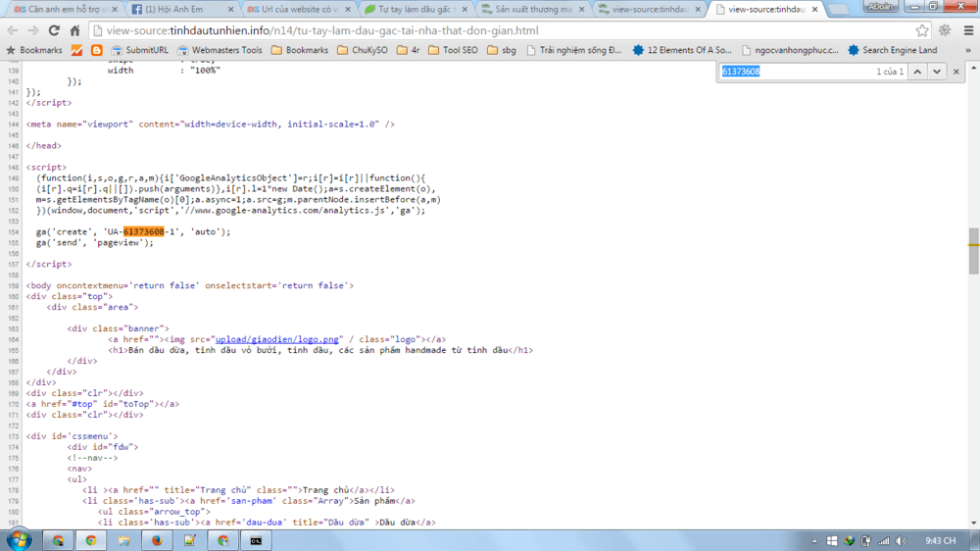Reload the page with the refresh icon
980x551 pixels.
(54, 30)
